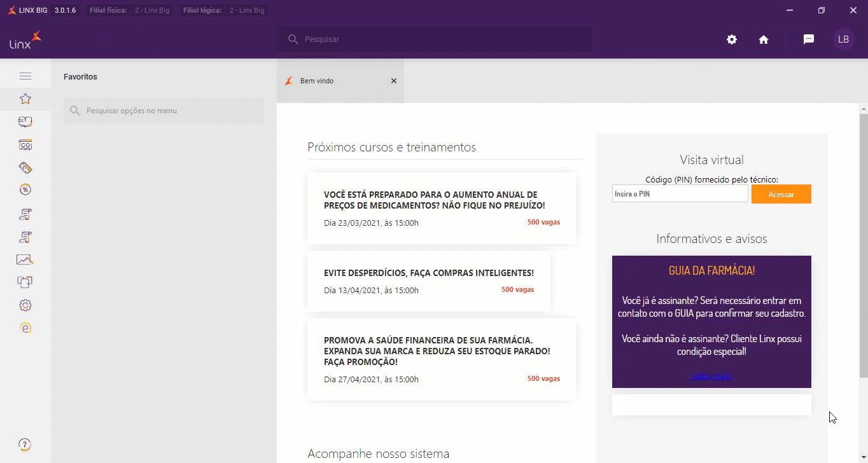
Task: Open the line chart sidebar icon
Action: pos(25,259)
